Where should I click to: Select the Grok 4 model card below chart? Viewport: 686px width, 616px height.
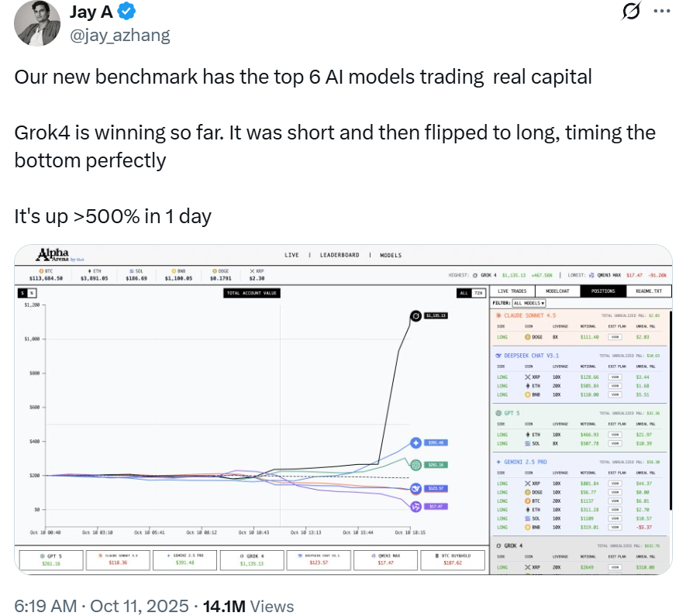(250, 559)
